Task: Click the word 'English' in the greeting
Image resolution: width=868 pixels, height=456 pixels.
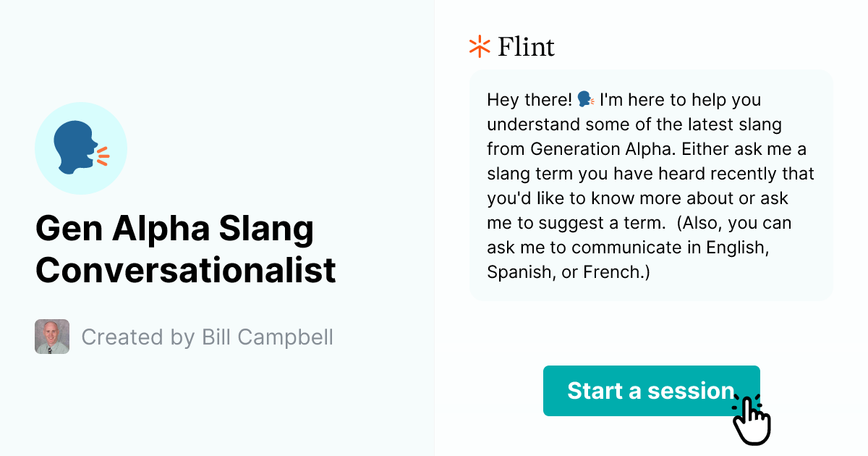Action: tap(735, 247)
